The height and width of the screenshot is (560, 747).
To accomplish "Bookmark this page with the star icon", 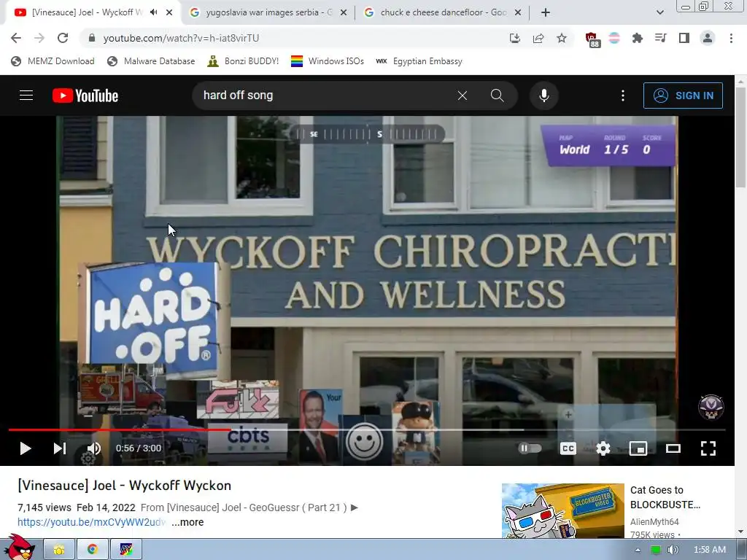I will tap(562, 38).
